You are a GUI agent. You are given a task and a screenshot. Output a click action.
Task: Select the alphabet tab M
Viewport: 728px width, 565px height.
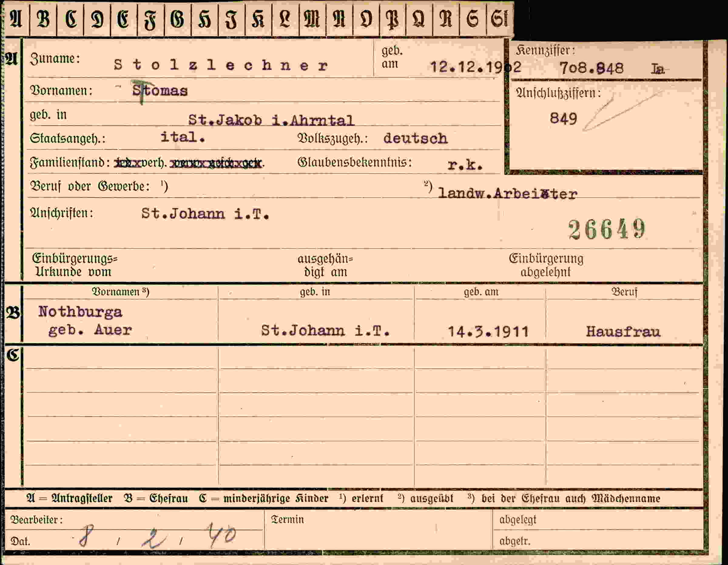point(312,19)
